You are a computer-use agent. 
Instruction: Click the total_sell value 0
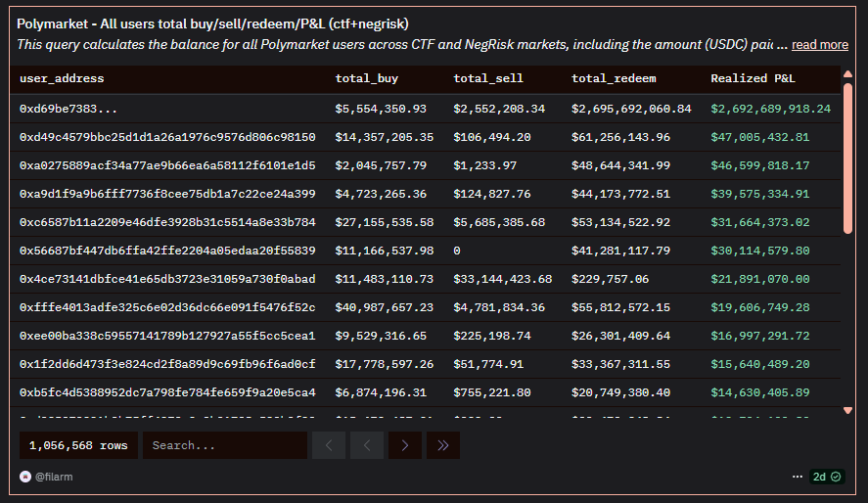click(x=457, y=251)
